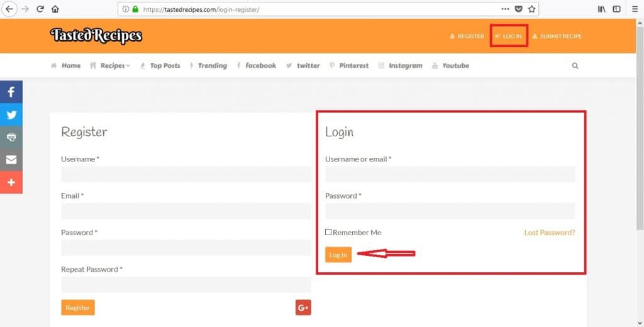Viewport: 644px width, 327px height.
Task: Click the green padlock security icon
Action: 135,9
